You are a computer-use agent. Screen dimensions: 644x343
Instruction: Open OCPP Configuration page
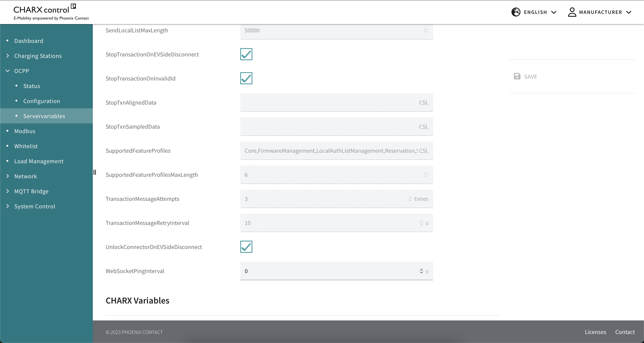41,101
